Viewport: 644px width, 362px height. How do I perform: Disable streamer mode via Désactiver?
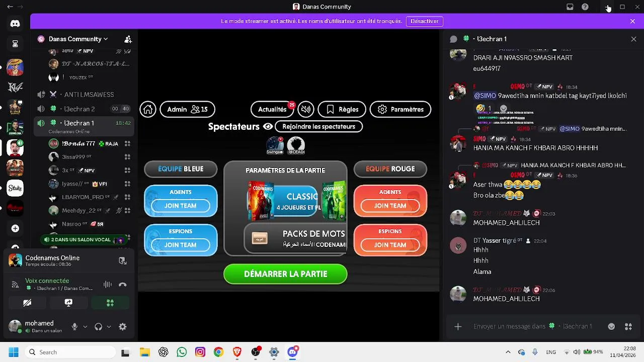pyautogui.click(x=425, y=21)
